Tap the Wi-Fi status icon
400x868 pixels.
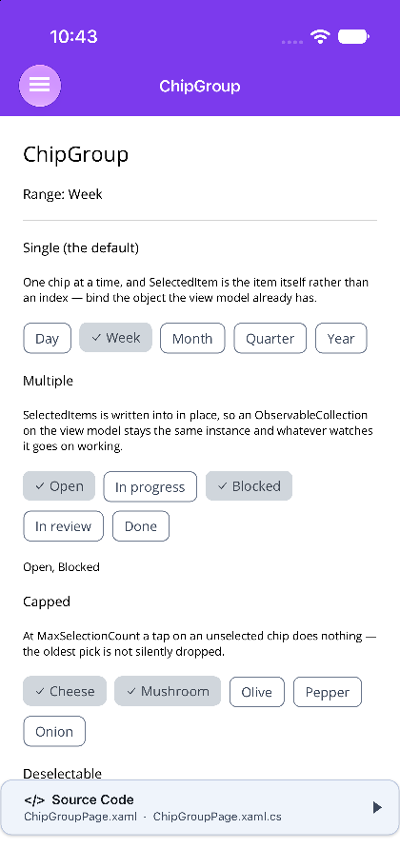[320, 36]
